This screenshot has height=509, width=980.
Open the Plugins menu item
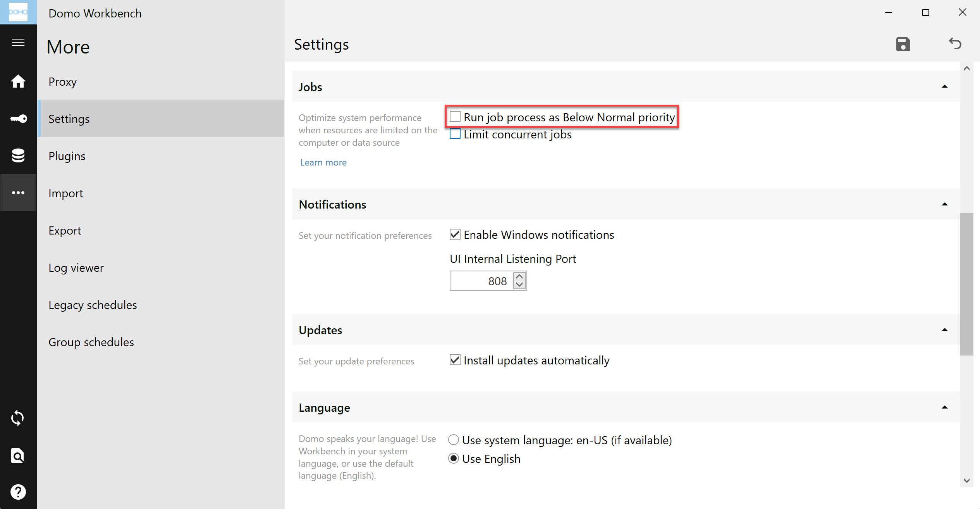67,156
